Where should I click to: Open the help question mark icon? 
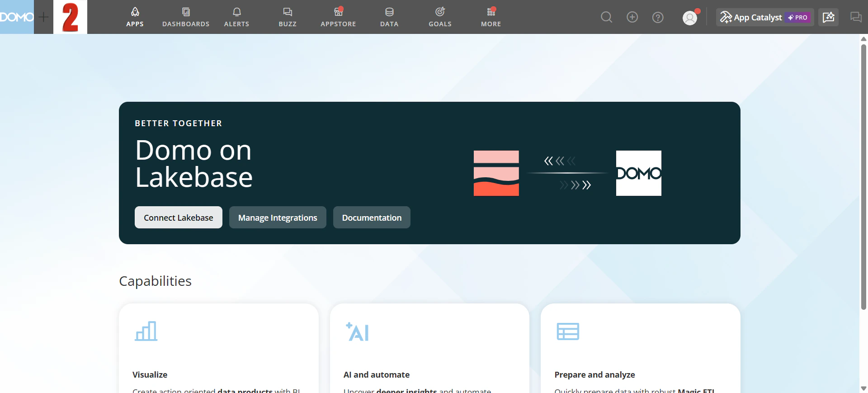click(658, 17)
